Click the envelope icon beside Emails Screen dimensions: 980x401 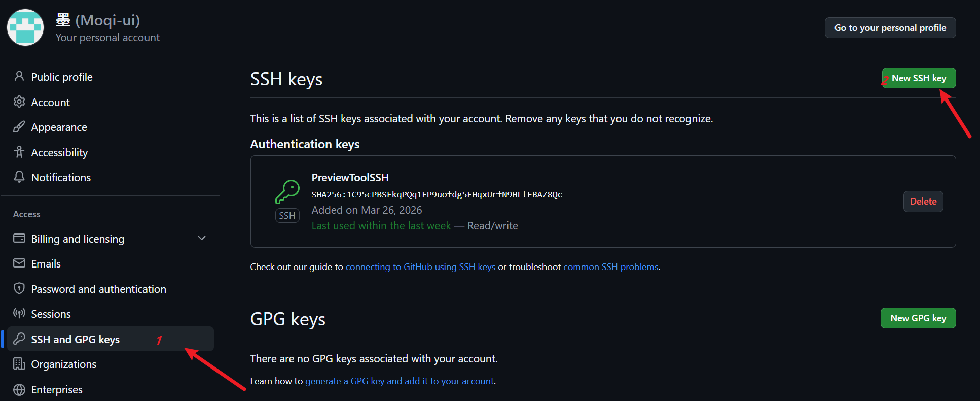point(19,263)
